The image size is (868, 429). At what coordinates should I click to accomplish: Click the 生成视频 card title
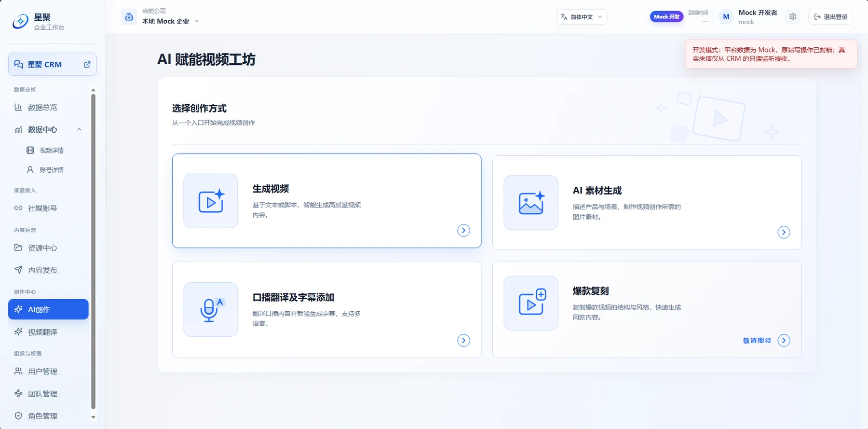271,189
